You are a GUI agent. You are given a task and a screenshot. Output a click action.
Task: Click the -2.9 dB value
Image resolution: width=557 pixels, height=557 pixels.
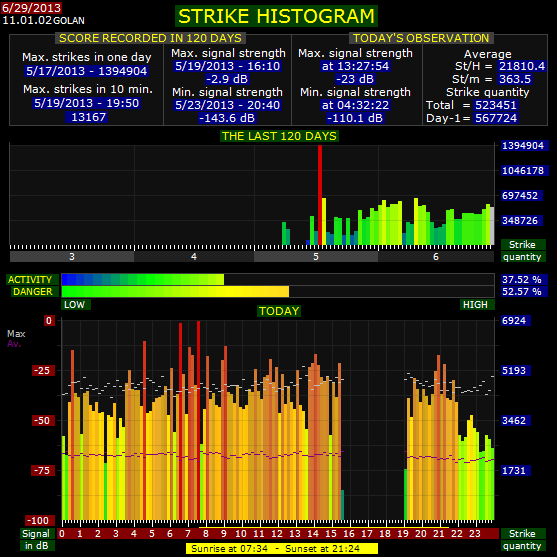(x=227, y=79)
